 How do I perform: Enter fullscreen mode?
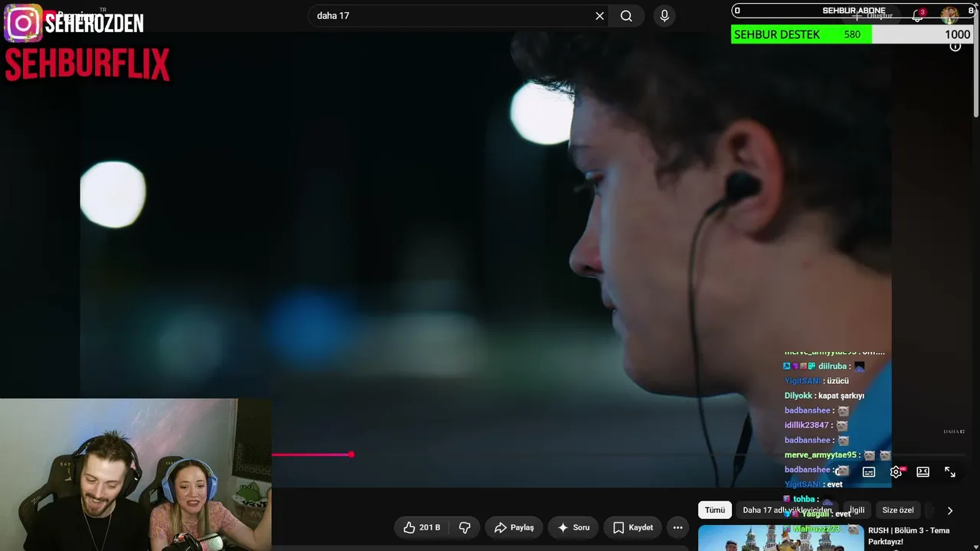click(950, 472)
